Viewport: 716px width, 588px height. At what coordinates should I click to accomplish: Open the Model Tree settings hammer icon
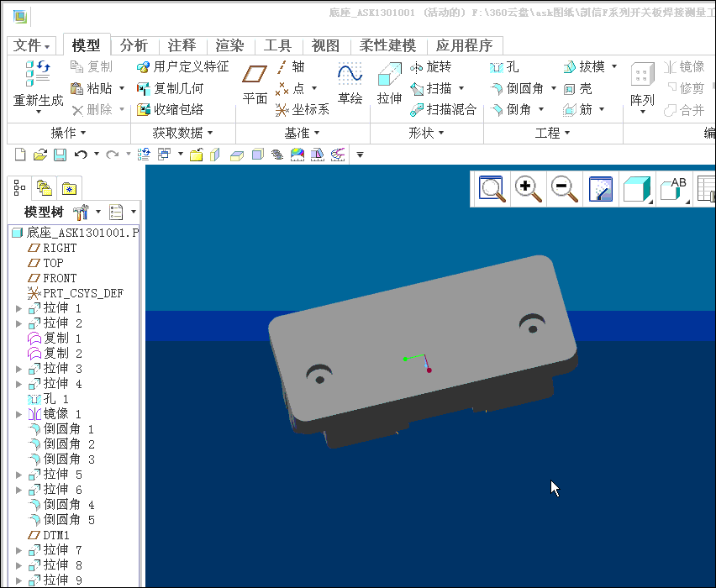pyautogui.click(x=81, y=212)
